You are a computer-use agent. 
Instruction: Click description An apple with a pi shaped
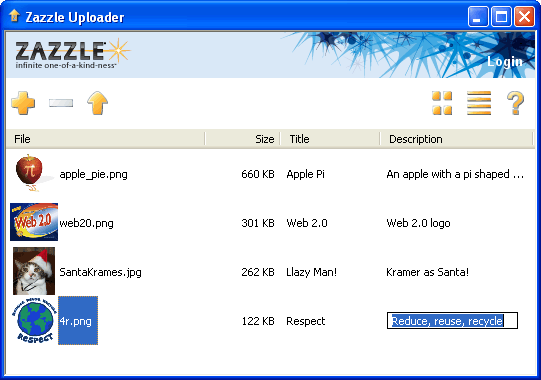point(455,174)
